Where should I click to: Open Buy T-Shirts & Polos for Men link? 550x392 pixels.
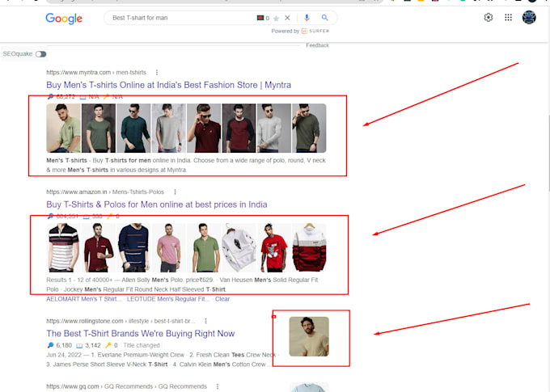tap(157, 204)
